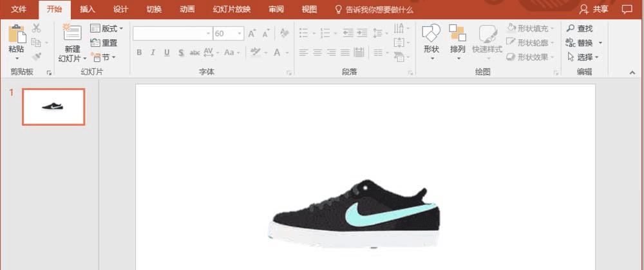Open Clipboard (剪贴板) dialog launcher

(x=50, y=73)
